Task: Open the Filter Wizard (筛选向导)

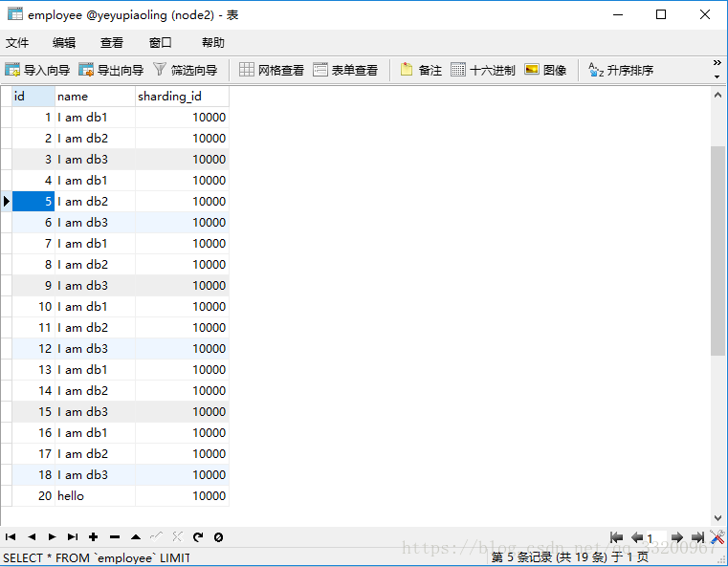Action: (x=186, y=70)
